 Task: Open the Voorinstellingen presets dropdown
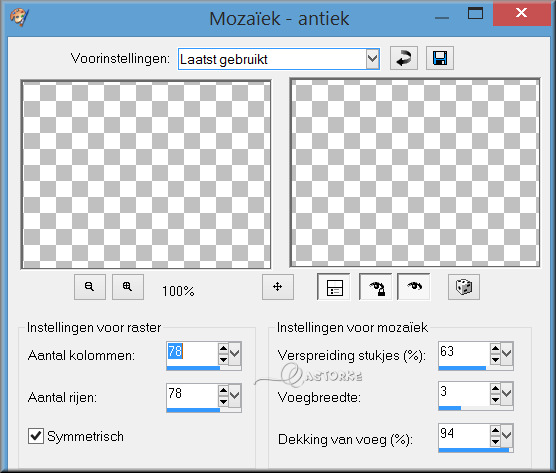click(x=372, y=59)
